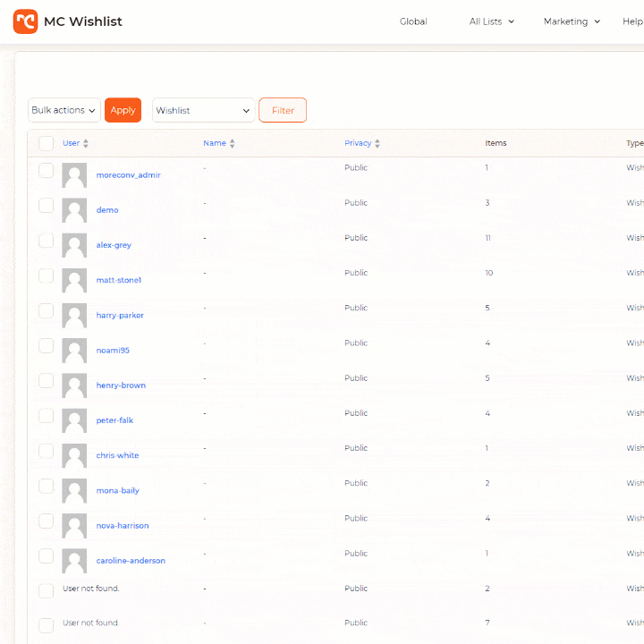Open the caroline-anderson user link
The image size is (644, 644).
tap(131, 561)
